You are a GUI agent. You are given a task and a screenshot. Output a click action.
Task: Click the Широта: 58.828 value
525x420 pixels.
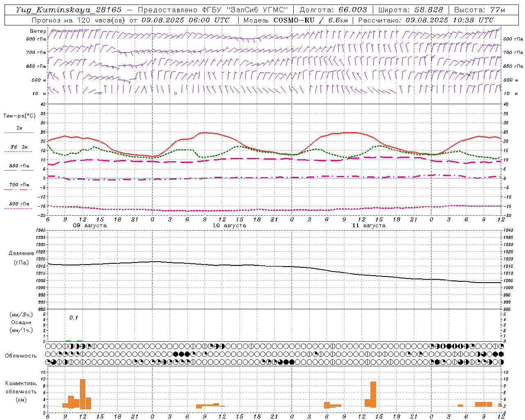tap(411, 10)
